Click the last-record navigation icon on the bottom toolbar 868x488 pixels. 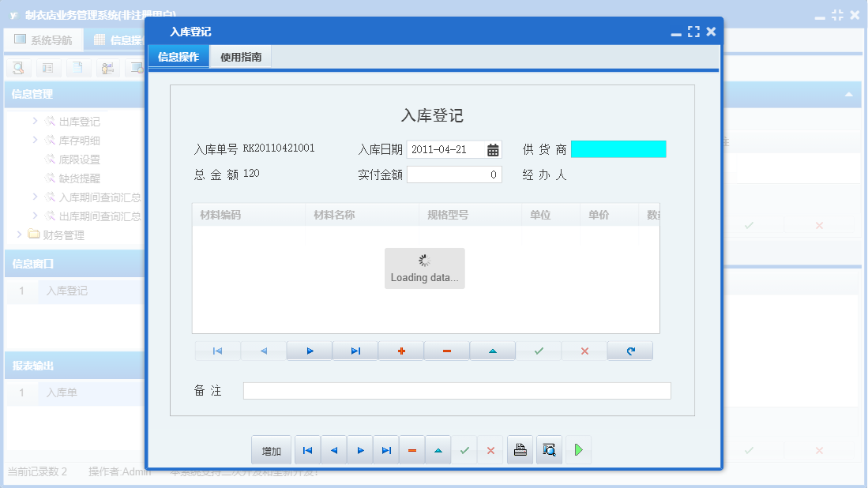coord(386,449)
